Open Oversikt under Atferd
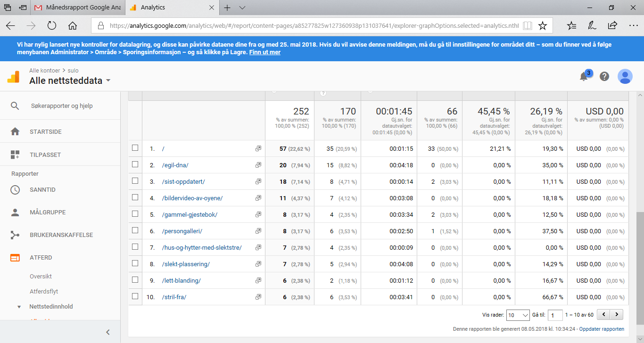The height and width of the screenshot is (343, 644). 41,277
